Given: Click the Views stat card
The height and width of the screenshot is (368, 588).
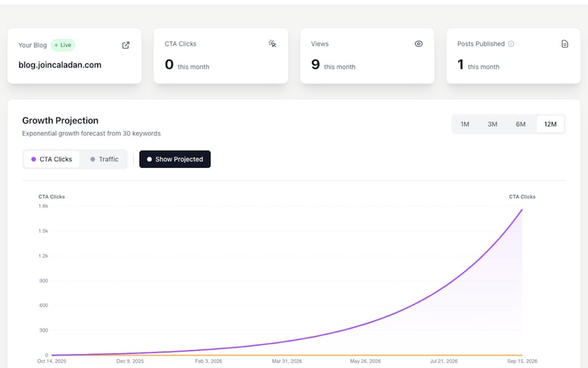Looking at the screenshot, I should point(367,56).
